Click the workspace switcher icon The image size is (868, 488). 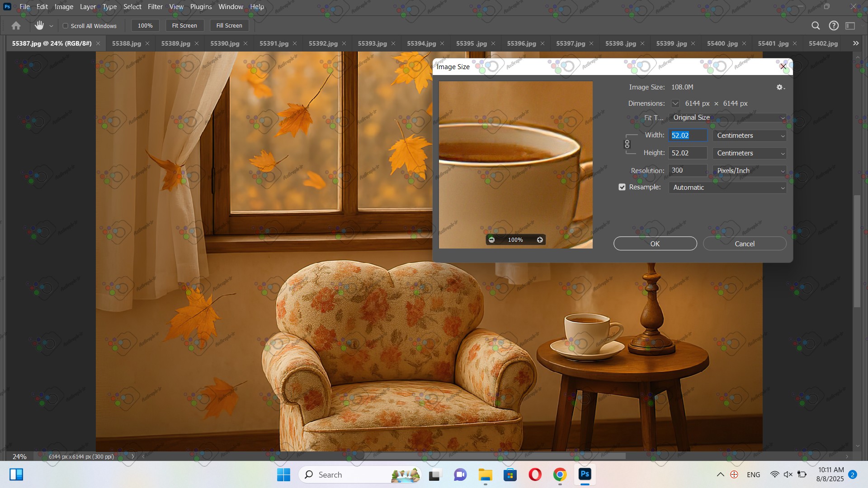point(850,26)
